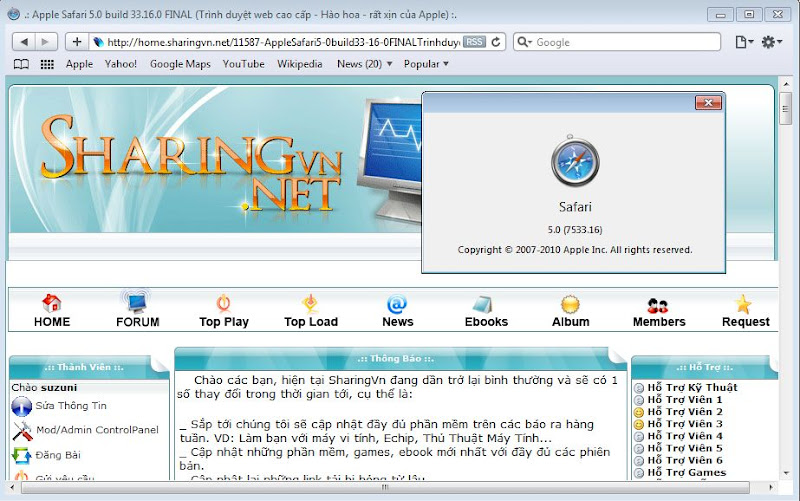Reload the page with refresh icon

pyautogui.click(x=496, y=42)
